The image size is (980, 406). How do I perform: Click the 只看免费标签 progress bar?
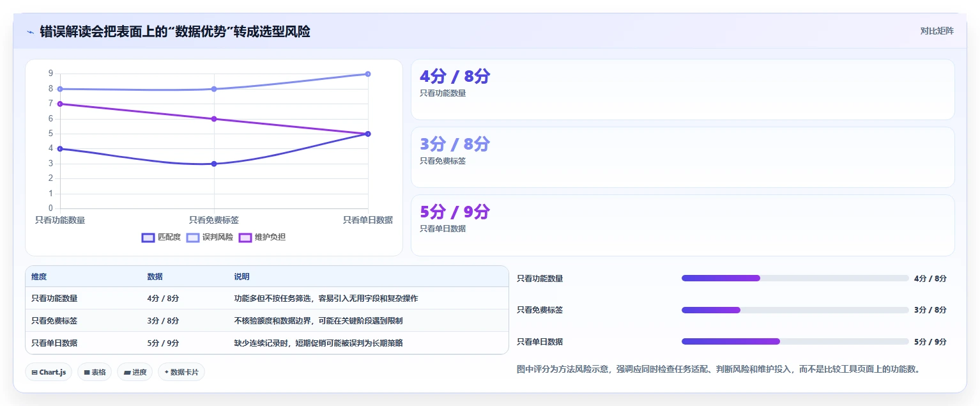click(x=795, y=310)
